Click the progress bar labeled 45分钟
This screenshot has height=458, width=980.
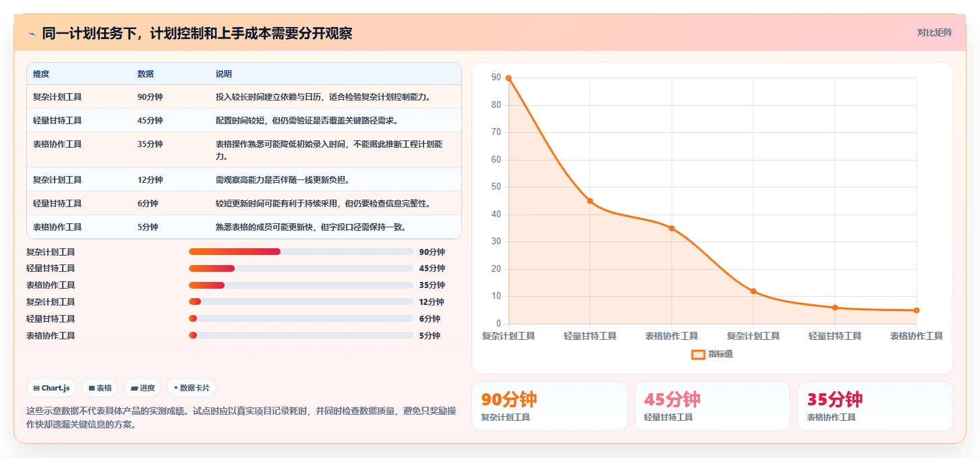(x=301, y=268)
